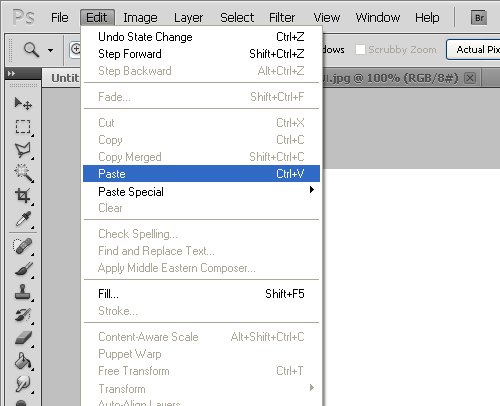This screenshot has width=500, height=406.
Task: Choose Undo State Change menu item
Action: [201, 37]
